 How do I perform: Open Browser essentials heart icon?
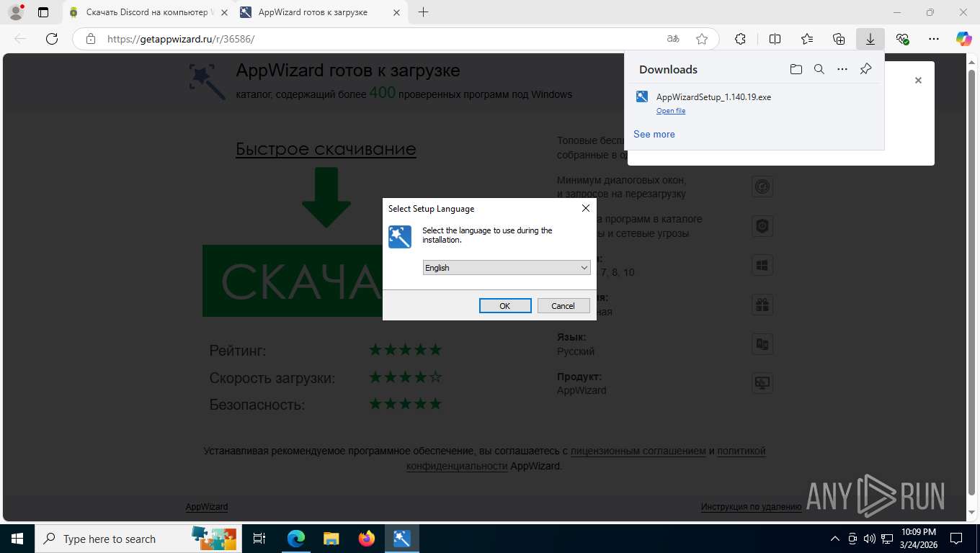pyautogui.click(x=902, y=39)
